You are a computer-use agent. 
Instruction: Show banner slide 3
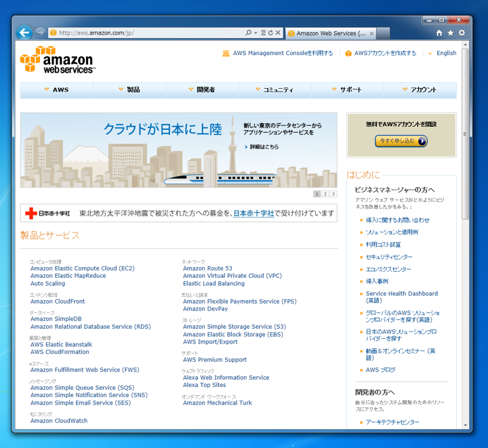point(333,194)
